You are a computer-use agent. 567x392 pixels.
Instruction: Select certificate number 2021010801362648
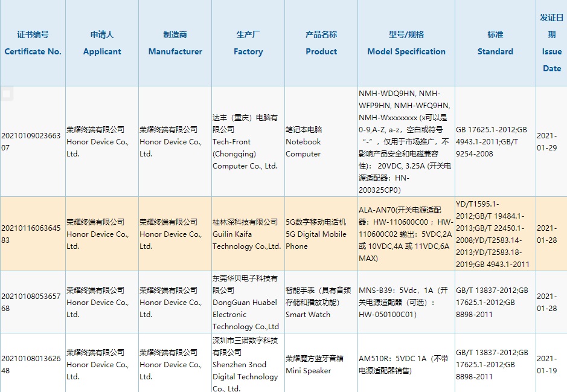31,364
